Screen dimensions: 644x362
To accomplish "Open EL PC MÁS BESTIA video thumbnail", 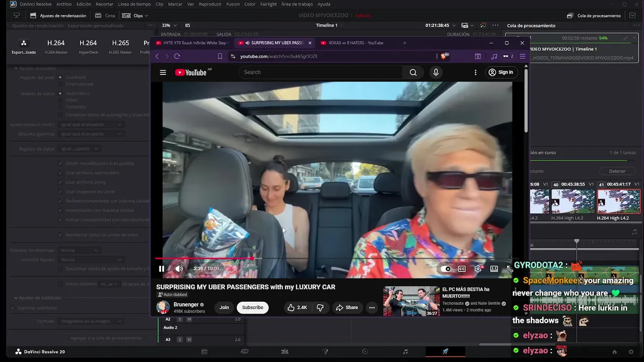I will point(411,301).
